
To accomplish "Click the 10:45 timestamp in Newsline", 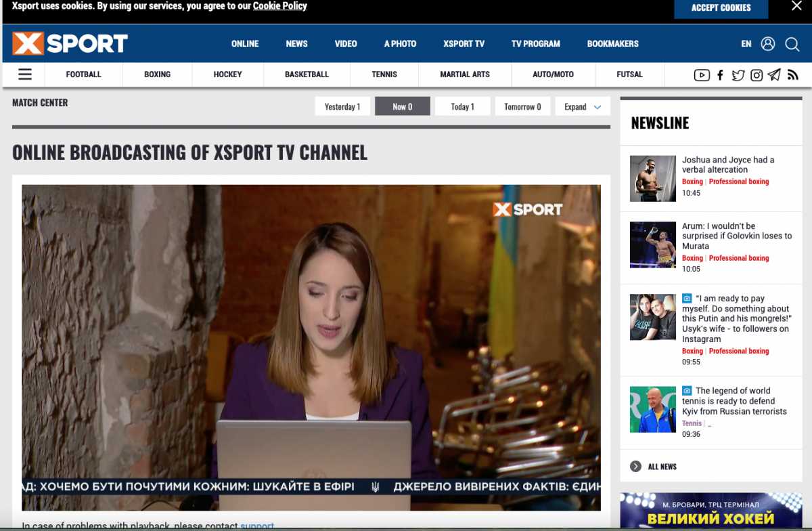I will pyautogui.click(x=692, y=193).
